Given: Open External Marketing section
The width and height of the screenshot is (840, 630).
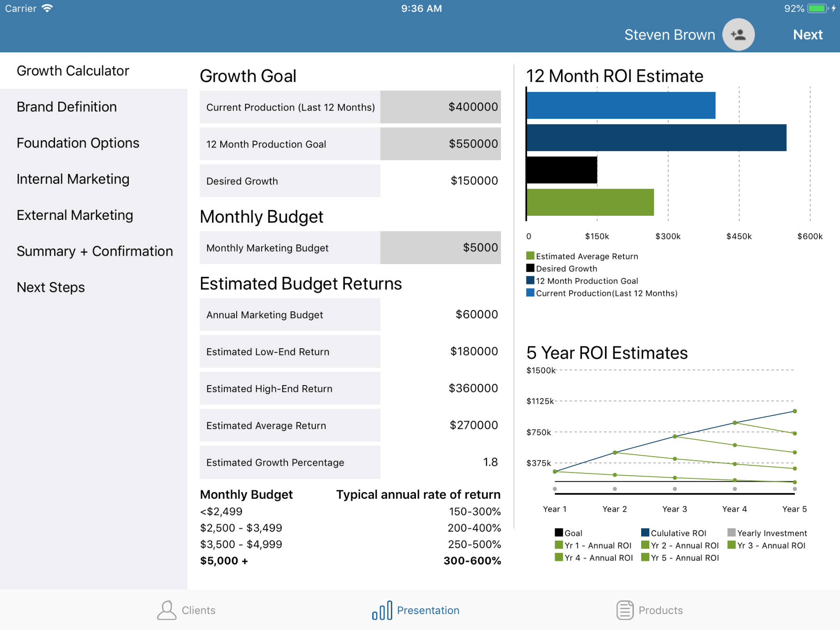Looking at the screenshot, I should click(x=75, y=215).
